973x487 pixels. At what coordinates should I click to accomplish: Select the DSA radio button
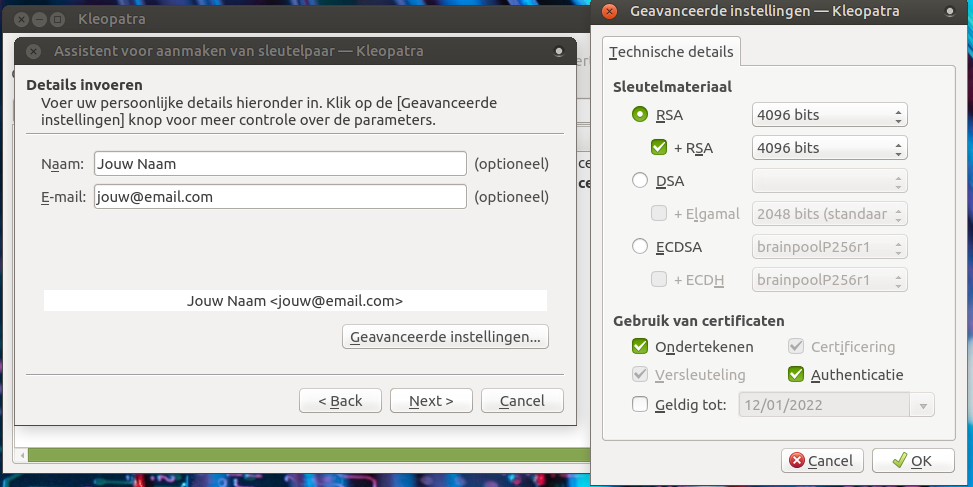(x=640, y=181)
